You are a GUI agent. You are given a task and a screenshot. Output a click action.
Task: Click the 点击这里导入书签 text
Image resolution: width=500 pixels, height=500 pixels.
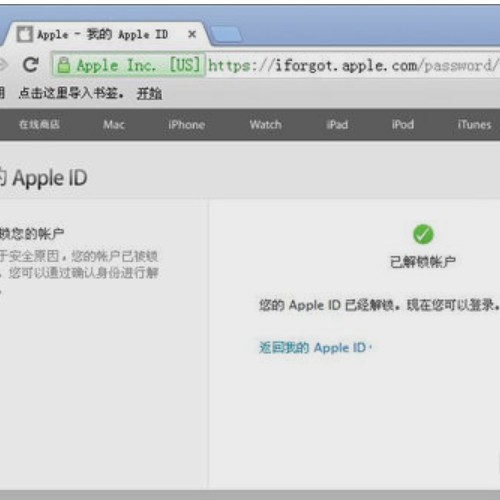point(71,93)
